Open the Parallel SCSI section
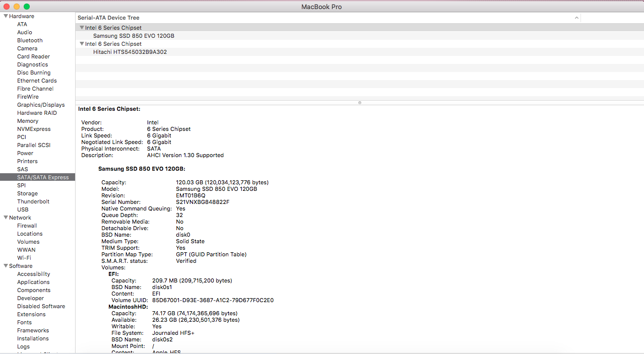The image size is (644, 354). (34, 145)
